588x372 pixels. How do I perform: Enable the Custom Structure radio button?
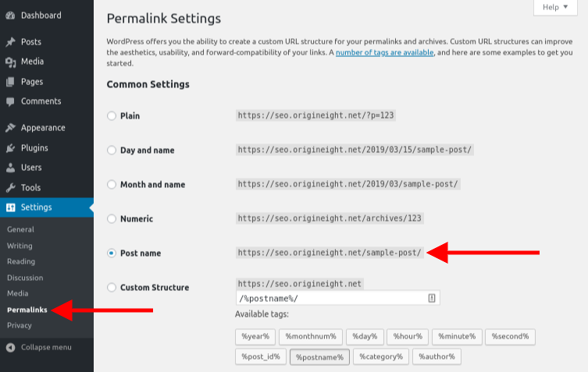112,288
